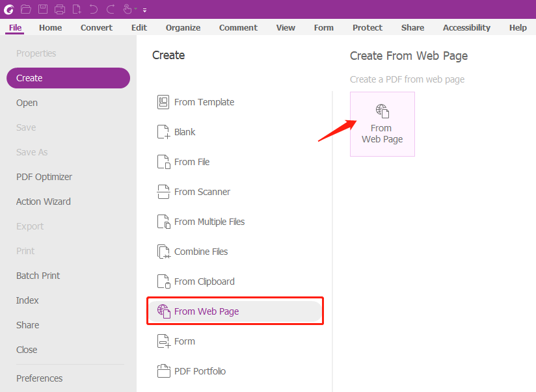The width and height of the screenshot is (536, 392).
Task: Click the From Web Page tile button
Action: [382, 124]
